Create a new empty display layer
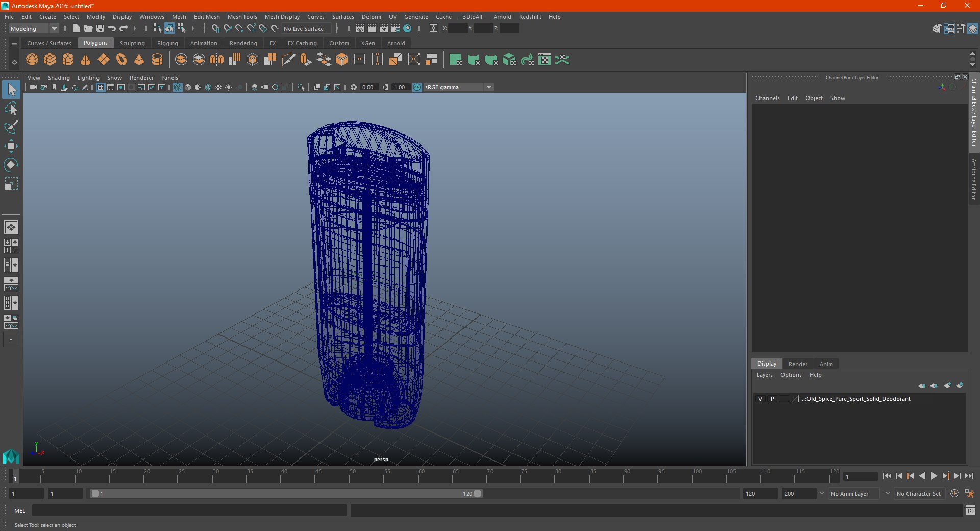The width and height of the screenshot is (980, 531). (947, 385)
